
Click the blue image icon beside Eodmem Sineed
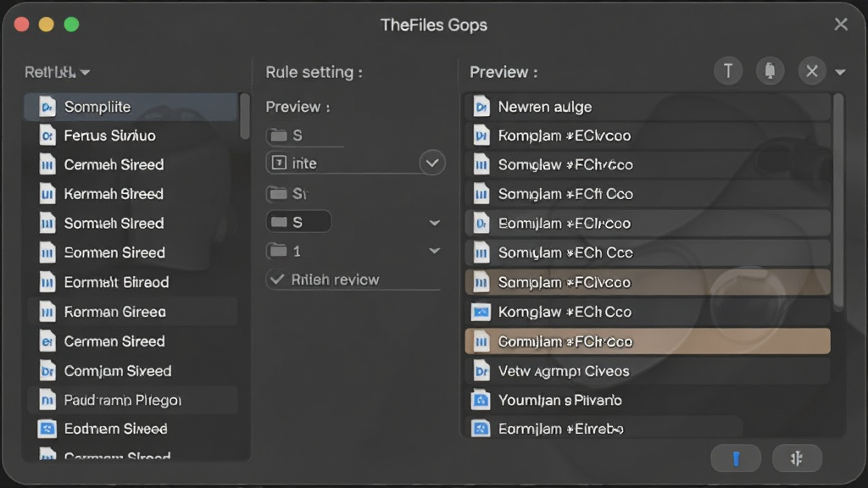[x=47, y=429]
